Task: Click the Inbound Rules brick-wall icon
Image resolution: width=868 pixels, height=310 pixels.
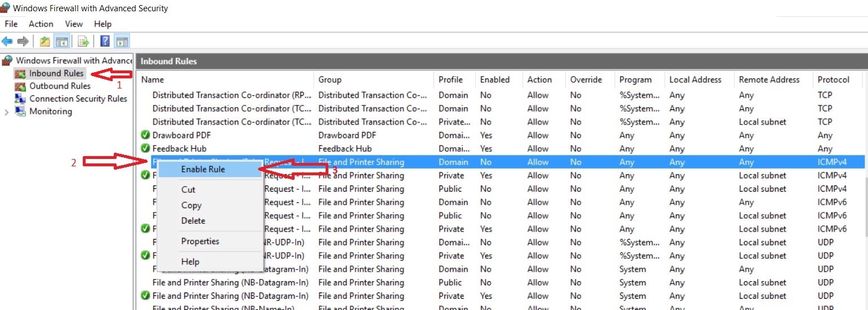Action: pyautogui.click(x=21, y=73)
